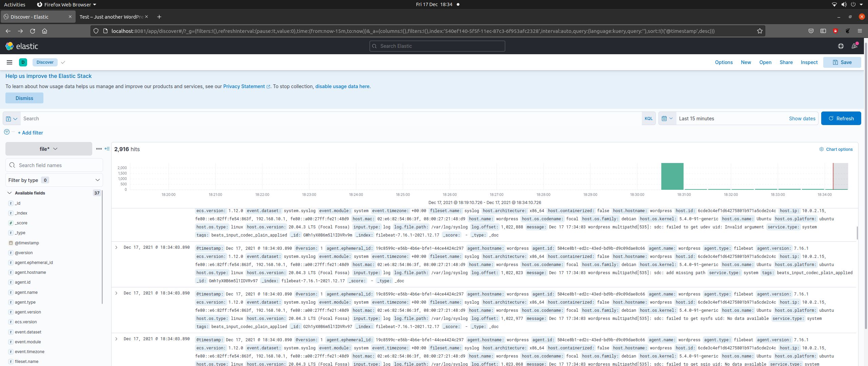Reload the page in Firefox
868x366 pixels.
coord(33,31)
